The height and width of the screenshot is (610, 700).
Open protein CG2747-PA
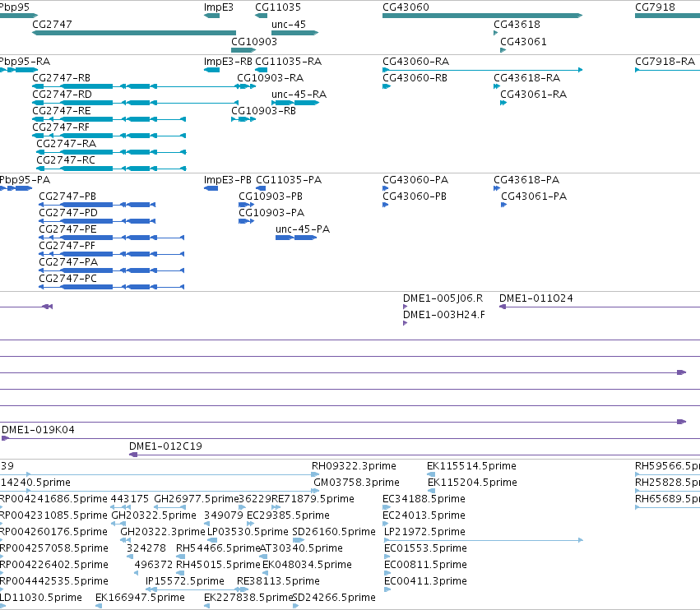pyautogui.click(x=68, y=262)
